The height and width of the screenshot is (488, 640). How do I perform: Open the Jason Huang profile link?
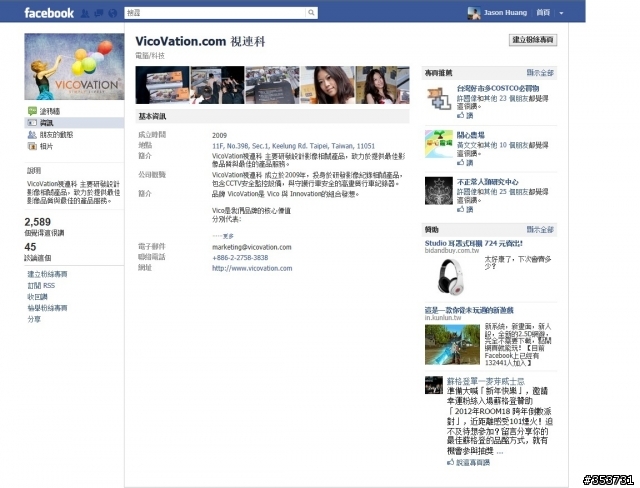[505, 13]
